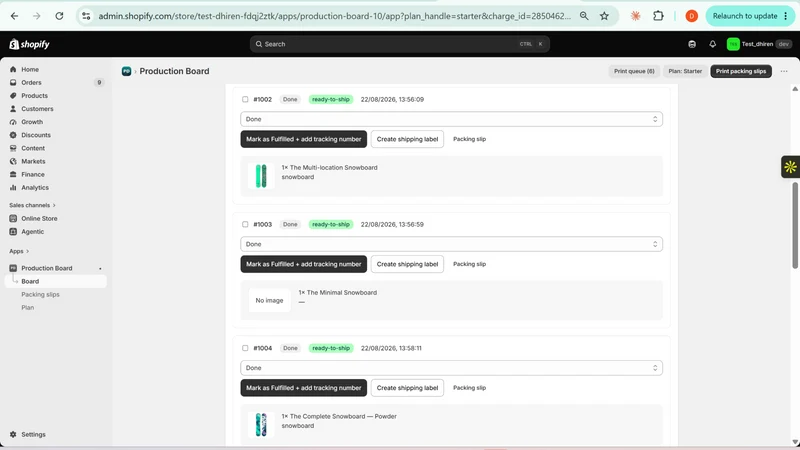Open Plan sub-item in sidebar
Screen dimensions: 800x450
[x=28, y=308]
